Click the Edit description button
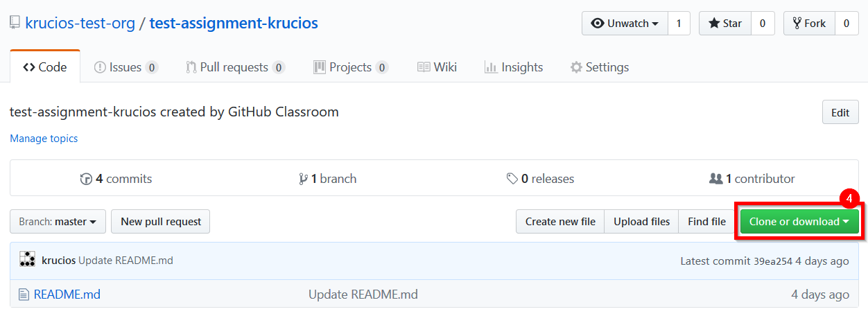This screenshot has height=316, width=868. pyautogui.click(x=840, y=112)
